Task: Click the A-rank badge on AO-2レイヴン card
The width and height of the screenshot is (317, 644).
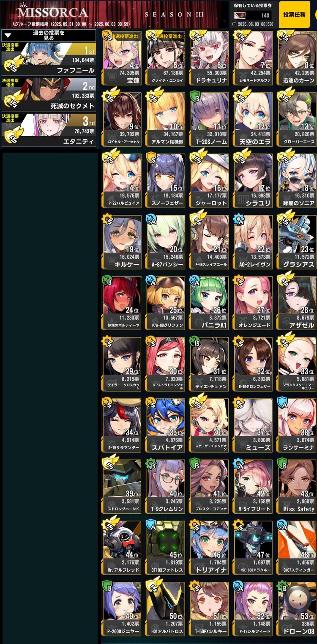Action: [239, 220]
